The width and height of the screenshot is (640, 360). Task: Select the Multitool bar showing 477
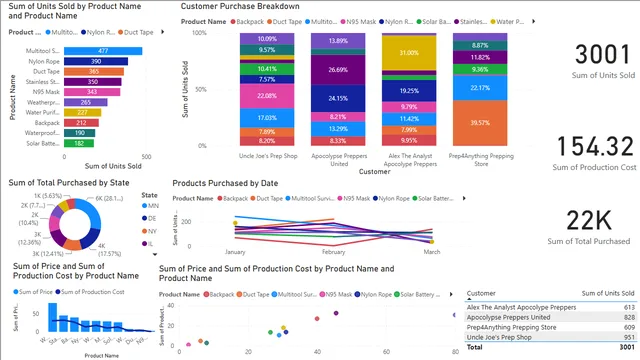click(x=103, y=51)
